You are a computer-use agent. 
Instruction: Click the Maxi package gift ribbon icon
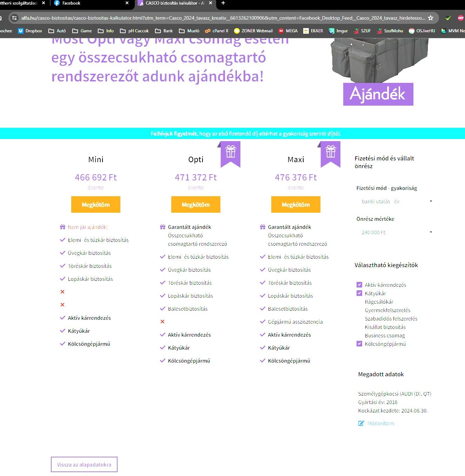pyautogui.click(x=331, y=154)
